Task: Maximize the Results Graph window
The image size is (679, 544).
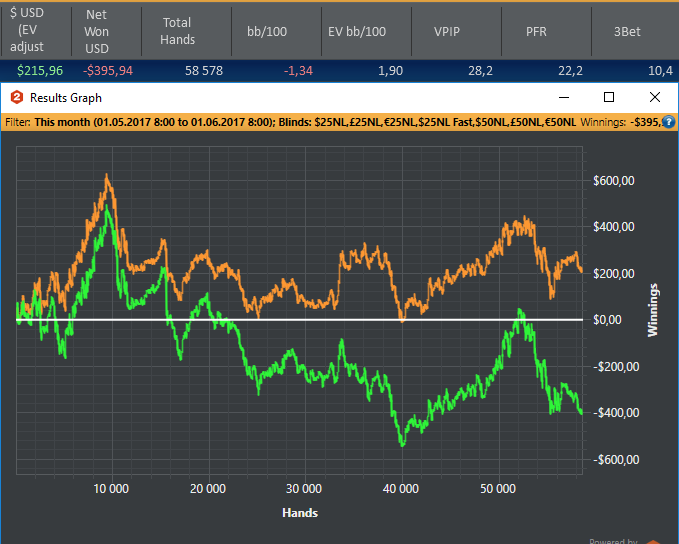Action: 609,97
